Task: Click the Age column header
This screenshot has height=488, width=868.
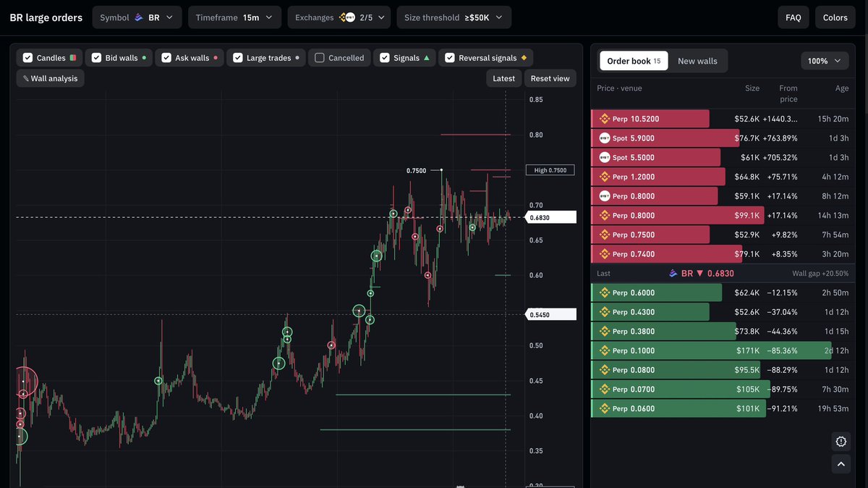Action: [842, 88]
